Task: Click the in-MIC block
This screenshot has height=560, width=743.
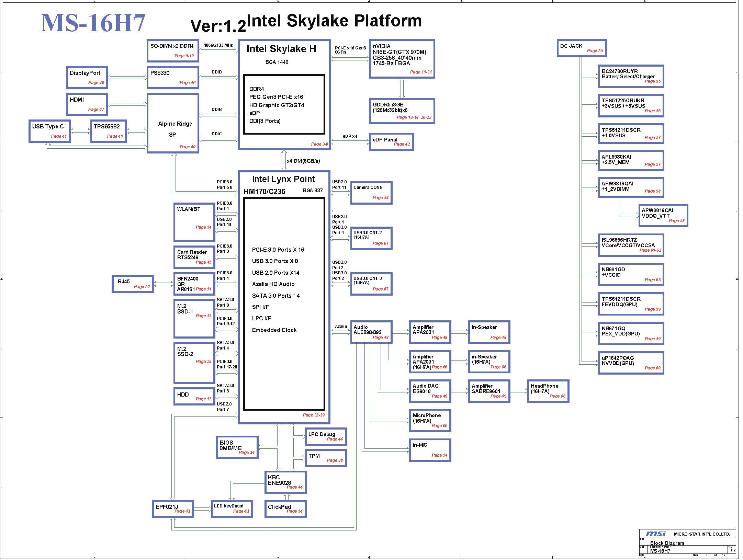Action: (x=430, y=450)
